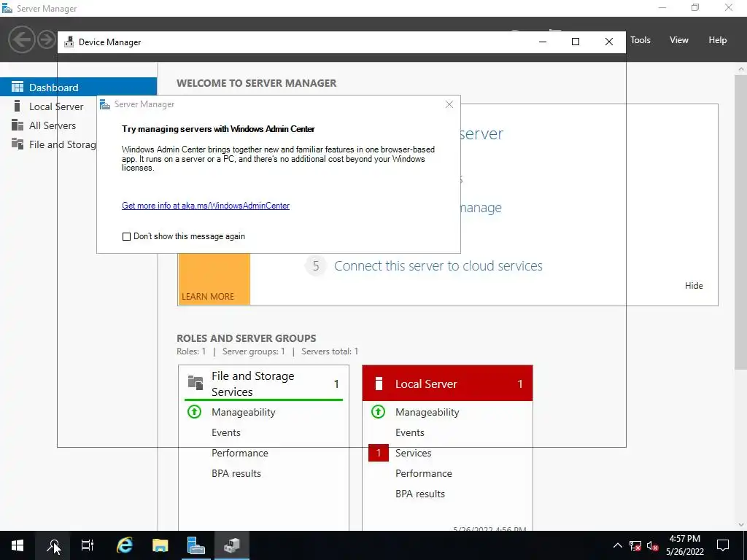Open the Help menu
747x560 pixels.
pyautogui.click(x=718, y=40)
